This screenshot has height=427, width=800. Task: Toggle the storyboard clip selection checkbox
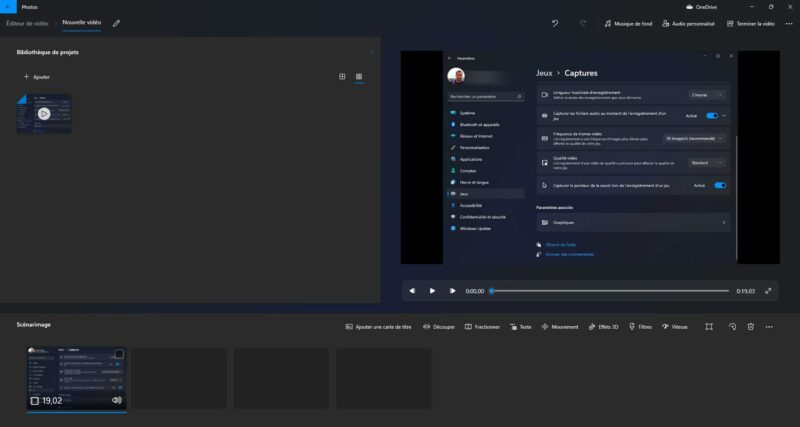pyautogui.click(x=119, y=354)
